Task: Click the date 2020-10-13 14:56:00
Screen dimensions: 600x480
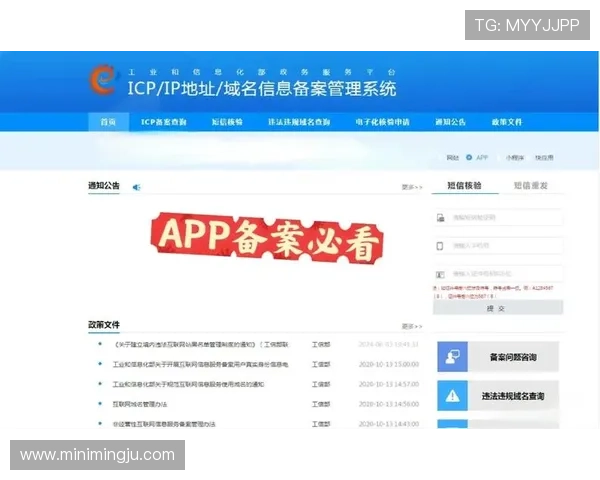Action: [389, 404]
